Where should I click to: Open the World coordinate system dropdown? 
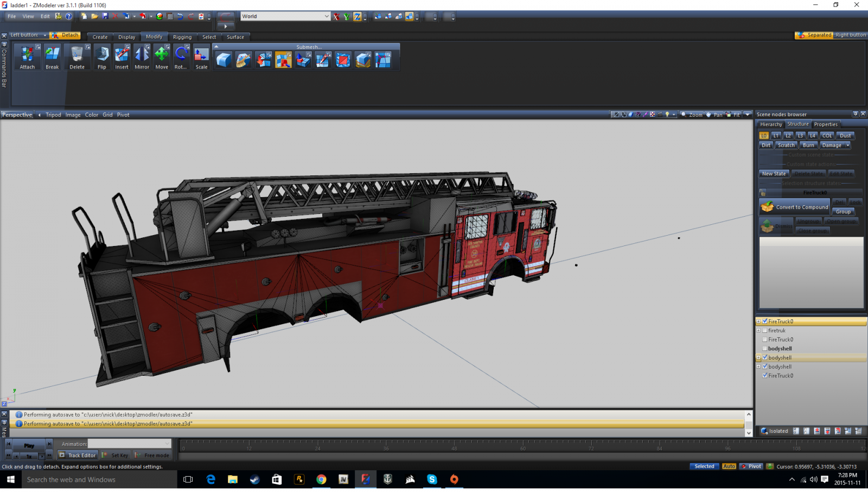pyautogui.click(x=326, y=16)
